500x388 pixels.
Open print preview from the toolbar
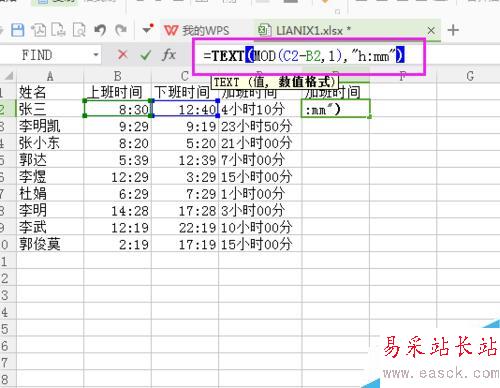tap(79, 30)
